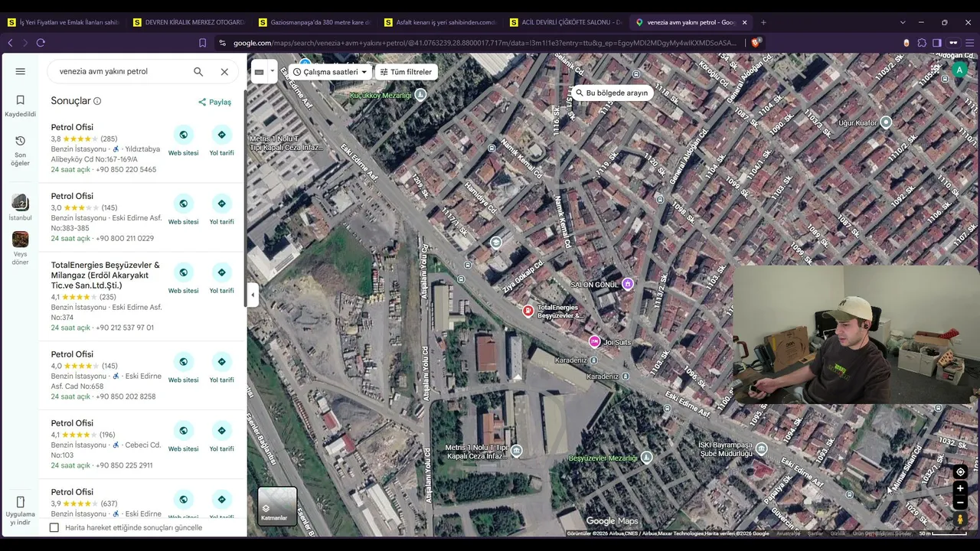Open the Google Maps hamburger menu

click(x=21, y=71)
